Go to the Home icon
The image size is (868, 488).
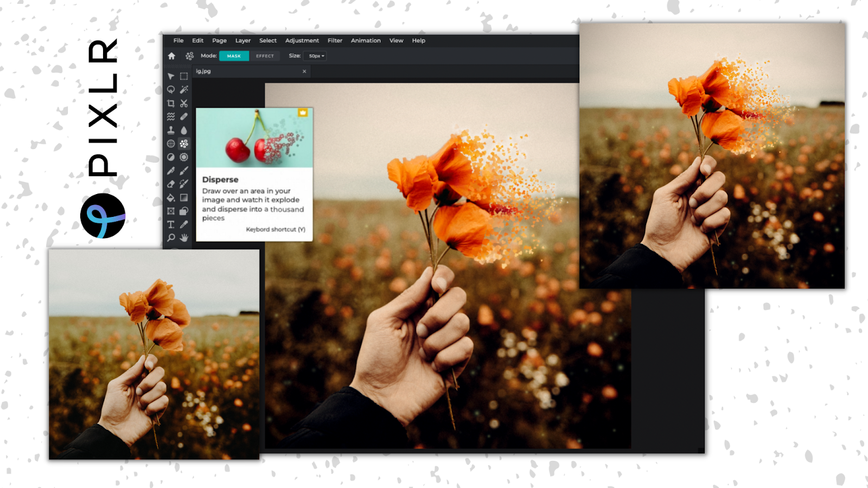(x=171, y=56)
